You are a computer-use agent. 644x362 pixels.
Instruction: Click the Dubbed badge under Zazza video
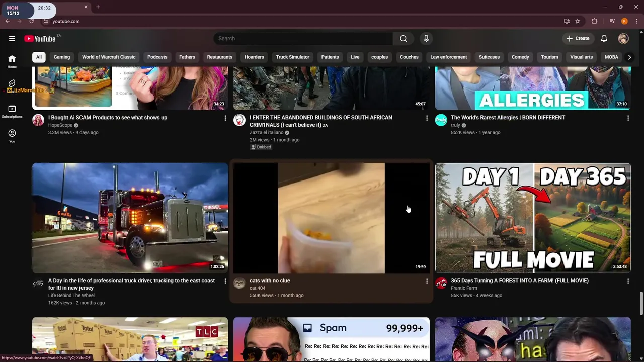coord(261,147)
